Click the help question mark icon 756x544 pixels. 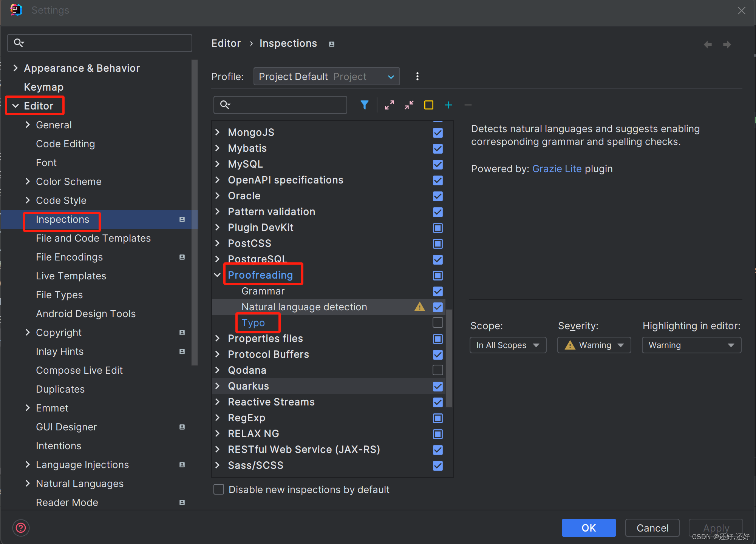[x=21, y=528]
